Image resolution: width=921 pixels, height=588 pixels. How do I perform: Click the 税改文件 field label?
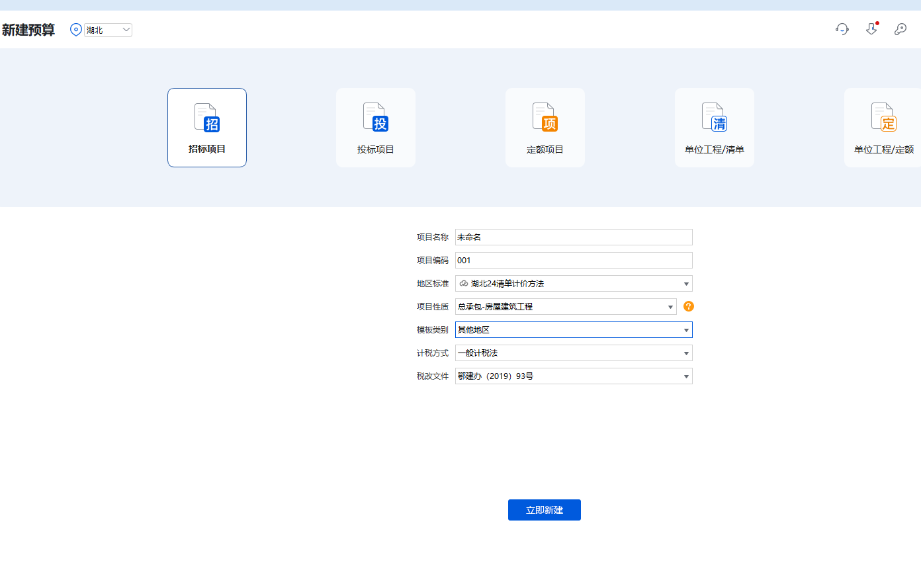point(433,376)
